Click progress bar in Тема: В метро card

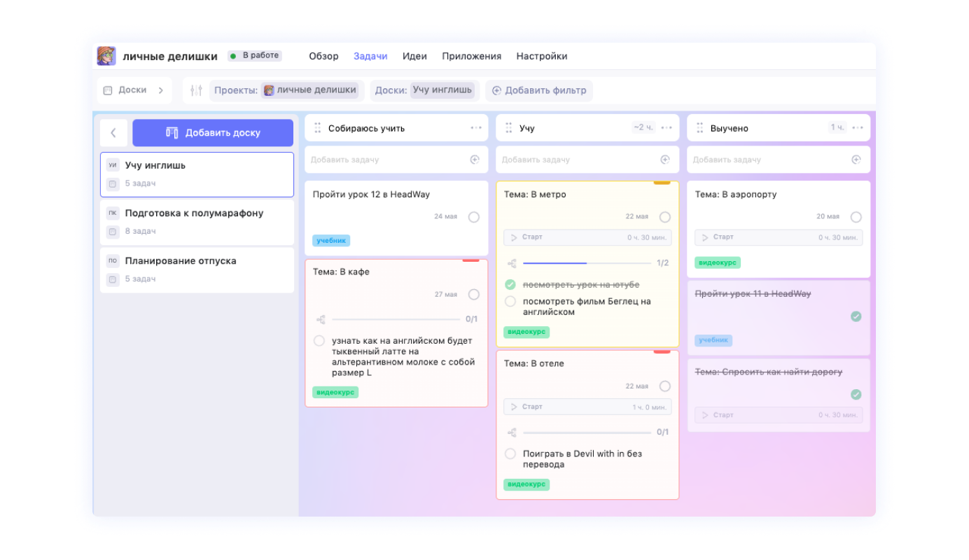pyautogui.click(x=587, y=263)
